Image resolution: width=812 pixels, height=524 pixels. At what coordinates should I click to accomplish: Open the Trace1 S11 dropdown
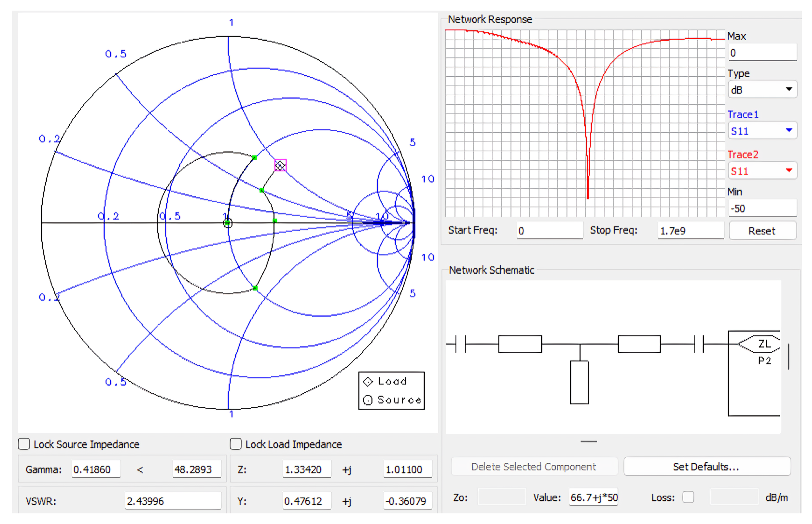[x=762, y=131]
